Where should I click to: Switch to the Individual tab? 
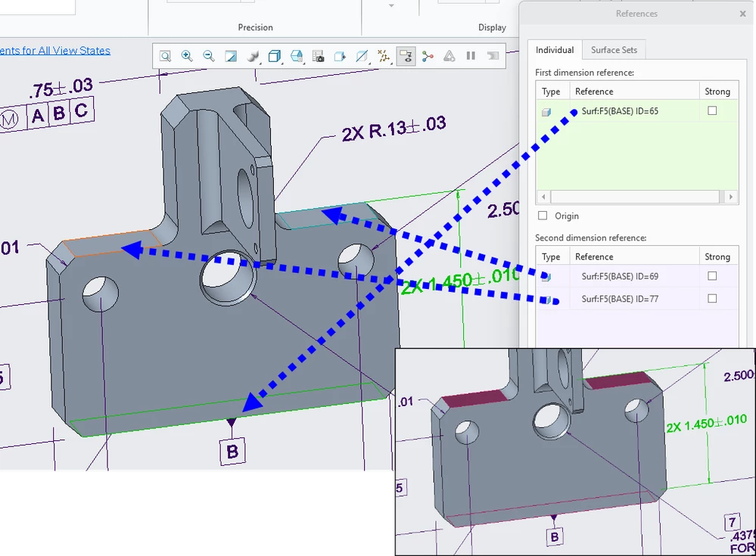tap(555, 50)
